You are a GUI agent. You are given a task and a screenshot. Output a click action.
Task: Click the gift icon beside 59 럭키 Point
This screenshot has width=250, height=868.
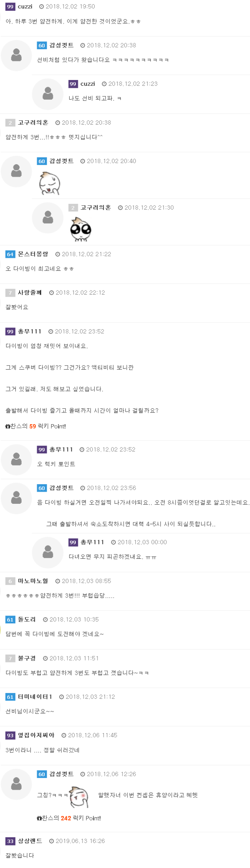[x=7, y=426]
